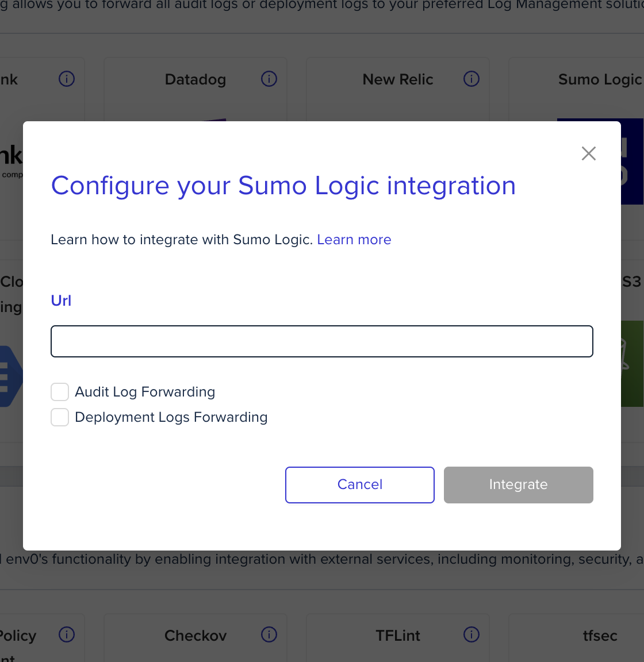This screenshot has height=662, width=644.
Task: Click the Checkov info icon
Action: (269, 634)
